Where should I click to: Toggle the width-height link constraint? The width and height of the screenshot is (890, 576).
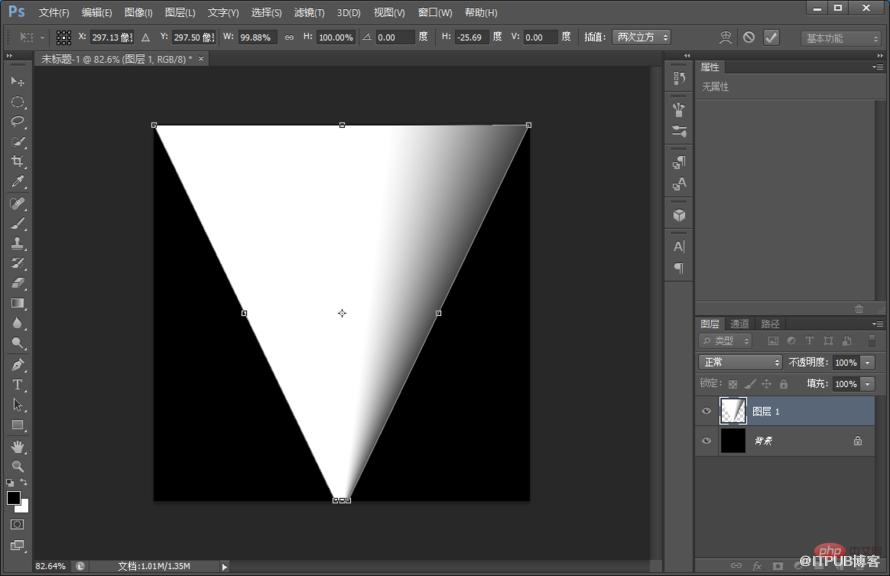289,37
